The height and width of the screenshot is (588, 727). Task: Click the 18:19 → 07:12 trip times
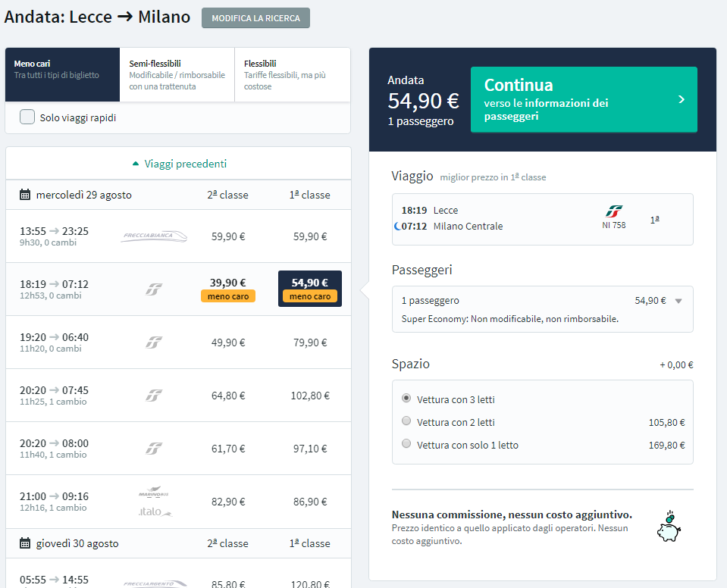54,284
